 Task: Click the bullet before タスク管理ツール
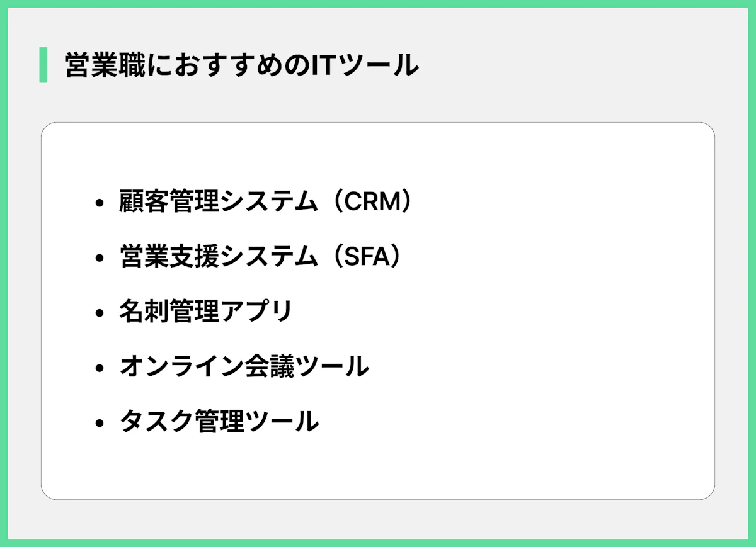(x=98, y=422)
